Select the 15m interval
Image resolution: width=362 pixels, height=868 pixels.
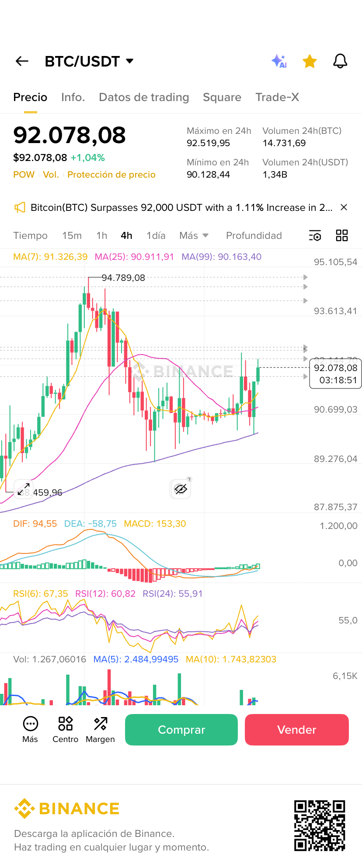point(72,235)
